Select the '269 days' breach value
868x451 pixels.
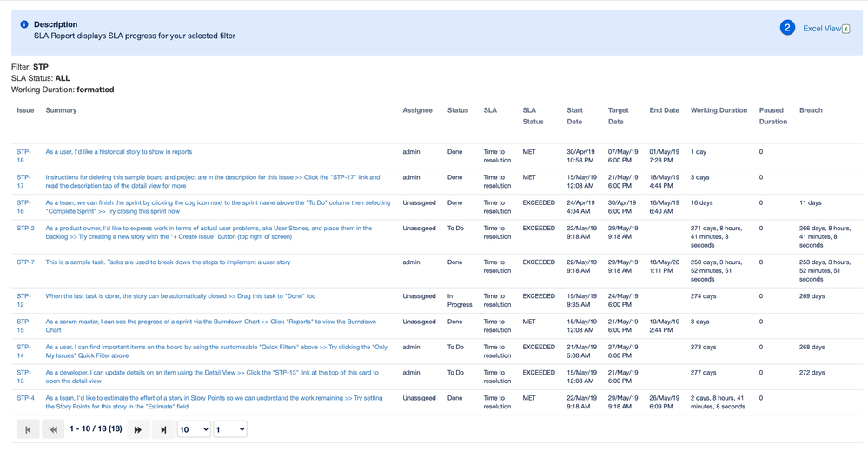coord(812,296)
